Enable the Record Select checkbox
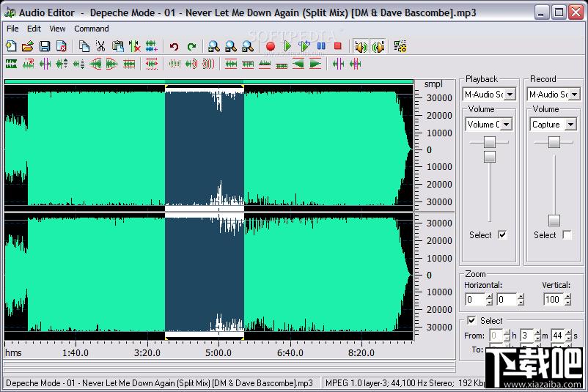 point(567,235)
